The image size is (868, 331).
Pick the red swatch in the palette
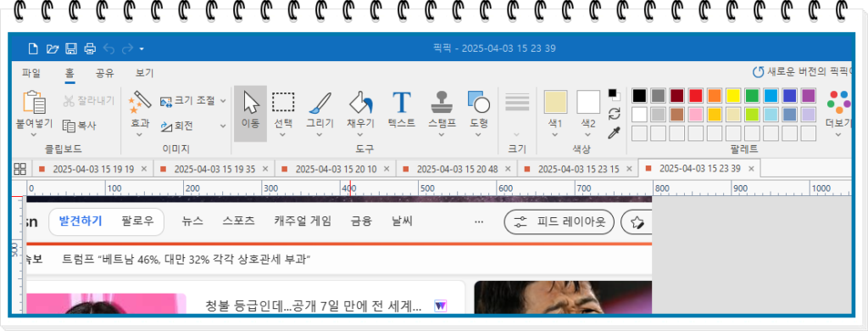[696, 95]
